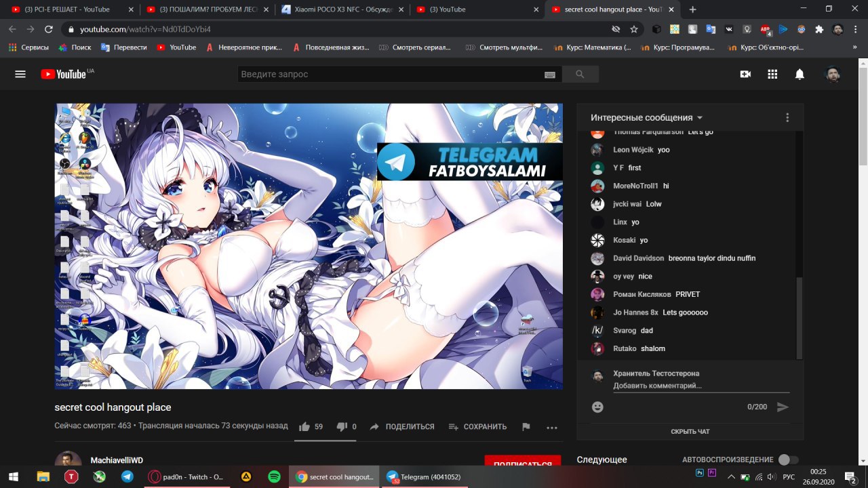Click the blue play-arrow extension icon
Screen dimensions: 868x488
click(783, 29)
